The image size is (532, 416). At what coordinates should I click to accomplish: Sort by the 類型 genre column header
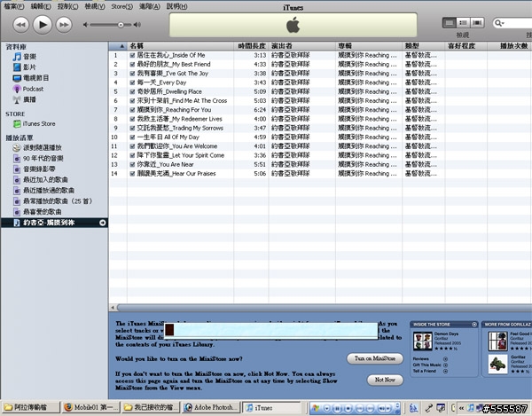pos(424,46)
